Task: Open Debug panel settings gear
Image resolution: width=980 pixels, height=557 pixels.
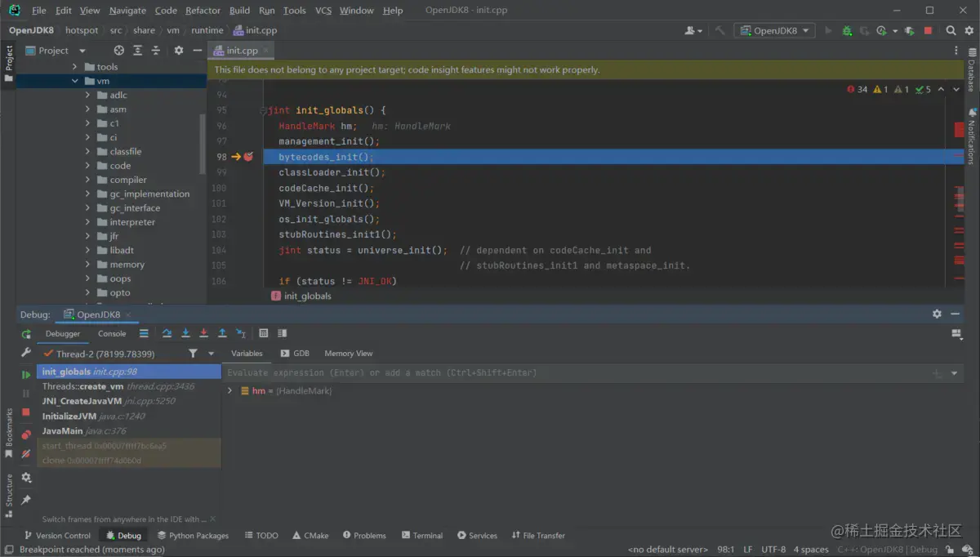Action: point(937,314)
